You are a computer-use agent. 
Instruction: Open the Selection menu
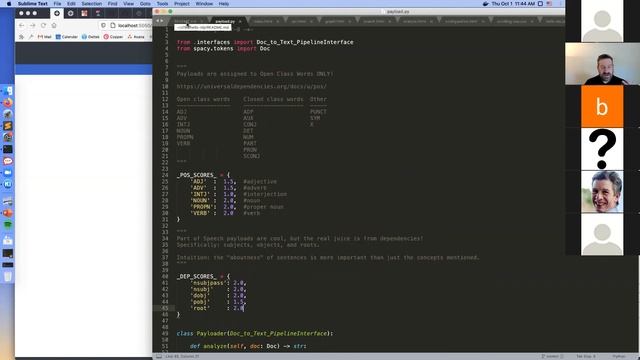point(91,4)
